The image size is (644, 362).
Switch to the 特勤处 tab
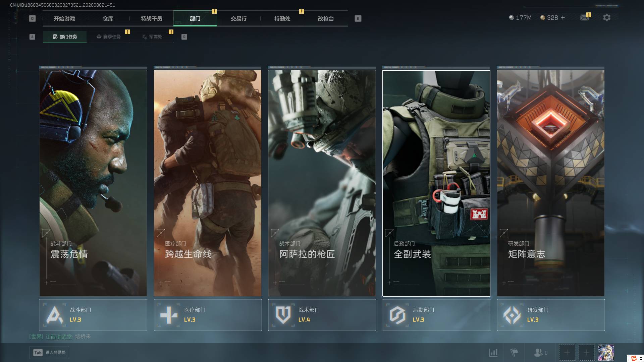tap(282, 18)
